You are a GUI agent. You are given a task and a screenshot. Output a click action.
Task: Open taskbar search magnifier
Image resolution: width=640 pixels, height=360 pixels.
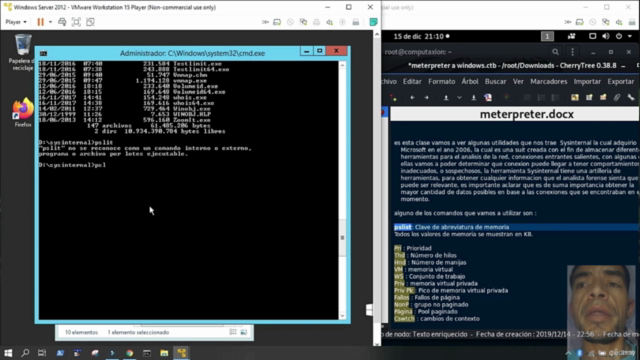pyautogui.click(x=25, y=353)
